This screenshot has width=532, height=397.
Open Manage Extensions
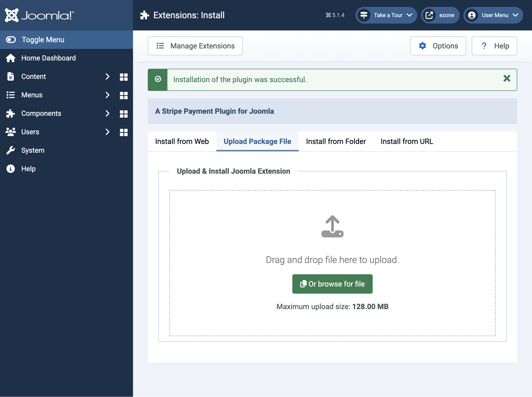195,46
